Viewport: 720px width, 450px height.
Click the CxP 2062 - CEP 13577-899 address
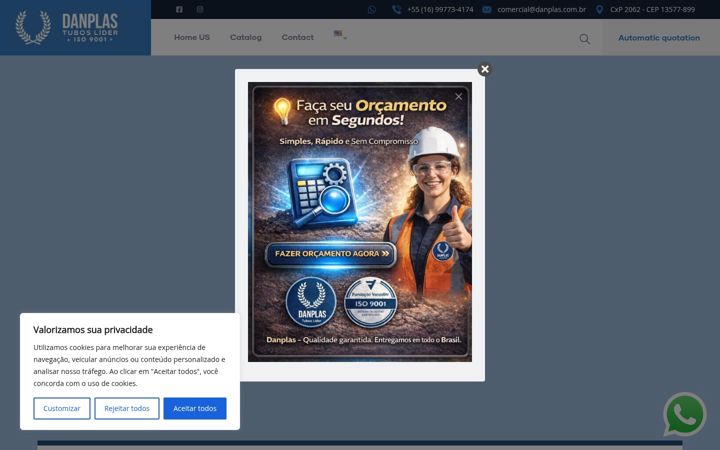tap(652, 10)
